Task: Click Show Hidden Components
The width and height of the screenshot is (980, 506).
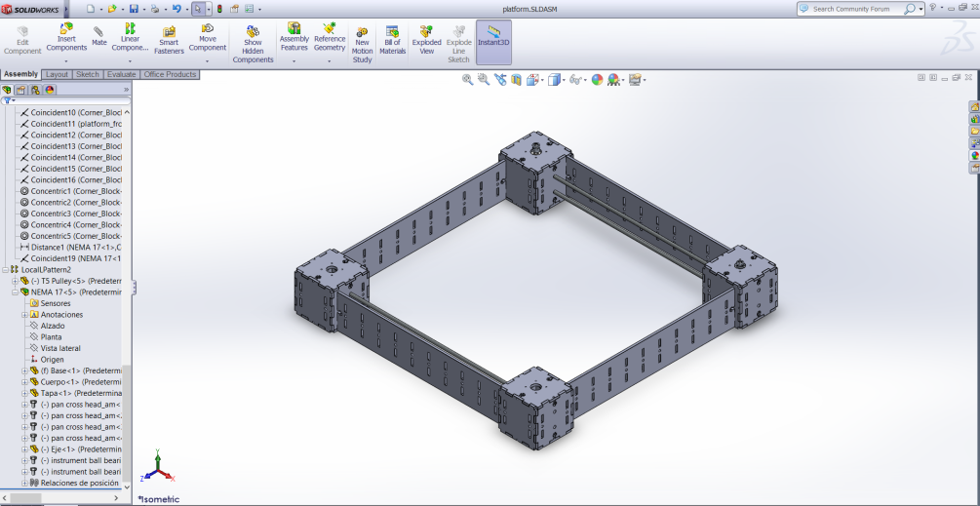Action: coord(253,44)
